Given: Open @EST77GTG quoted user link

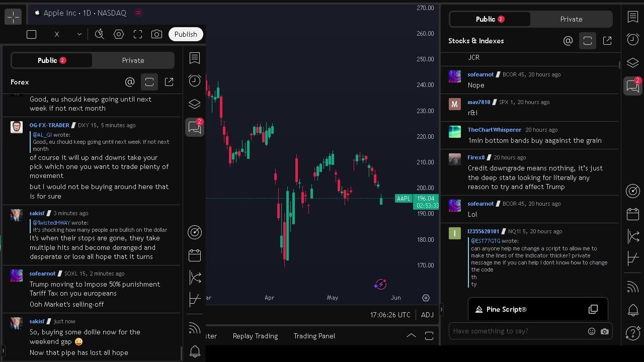Looking at the screenshot, I should click(x=486, y=241).
